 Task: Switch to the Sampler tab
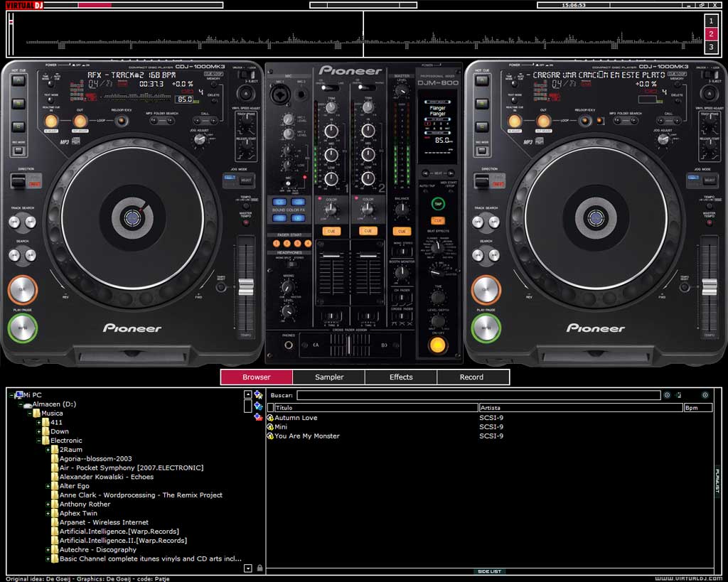(x=329, y=377)
